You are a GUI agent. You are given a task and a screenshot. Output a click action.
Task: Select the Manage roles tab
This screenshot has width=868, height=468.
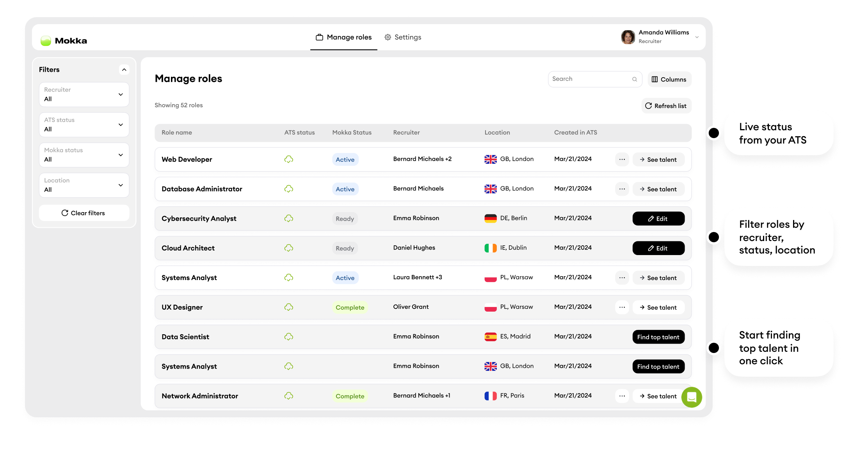tap(349, 37)
